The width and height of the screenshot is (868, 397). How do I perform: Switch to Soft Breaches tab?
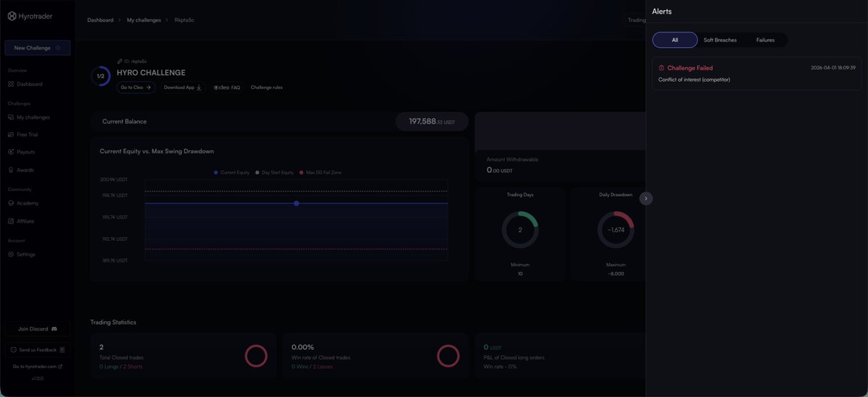click(x=720, y=40)
